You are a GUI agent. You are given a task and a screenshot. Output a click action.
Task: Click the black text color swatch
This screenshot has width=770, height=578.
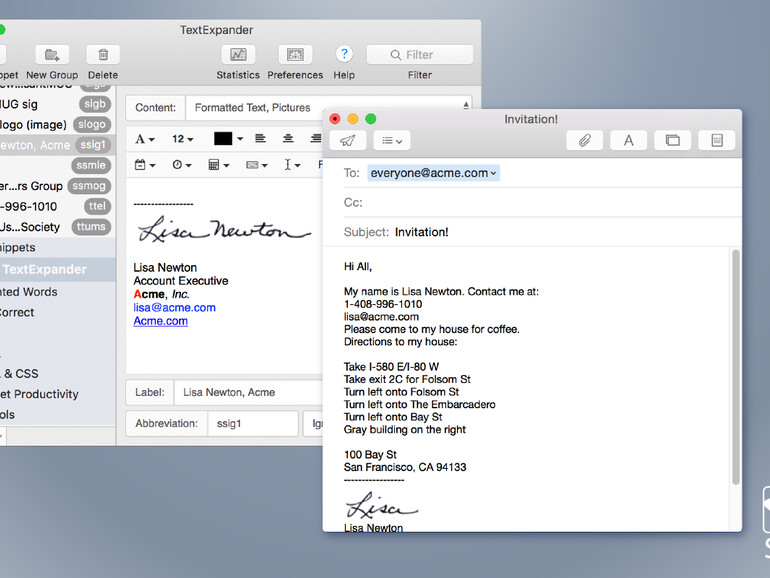[x=223, y=138]
